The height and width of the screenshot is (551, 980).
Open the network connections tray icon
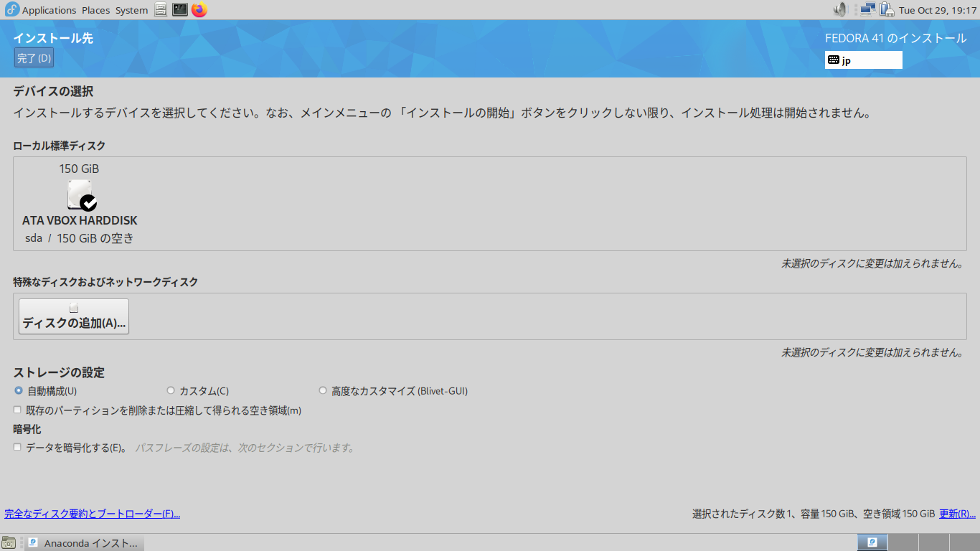click(867, 10)
